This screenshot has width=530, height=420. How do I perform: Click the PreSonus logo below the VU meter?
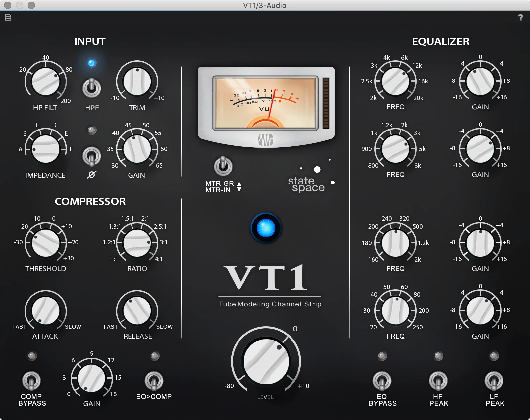(266, 139)
